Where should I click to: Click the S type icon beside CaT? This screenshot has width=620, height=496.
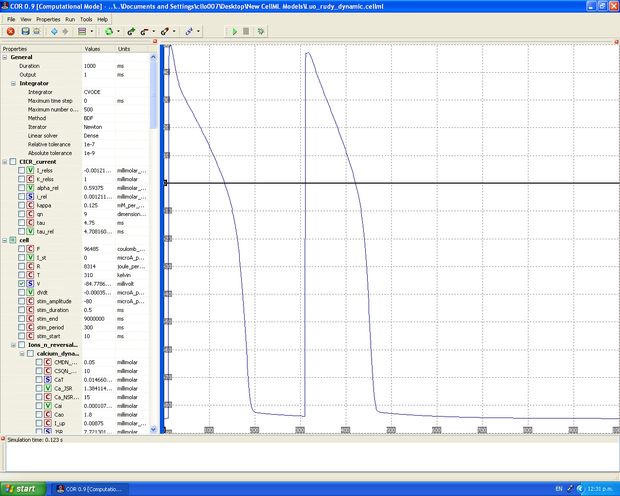click(47, 379)
